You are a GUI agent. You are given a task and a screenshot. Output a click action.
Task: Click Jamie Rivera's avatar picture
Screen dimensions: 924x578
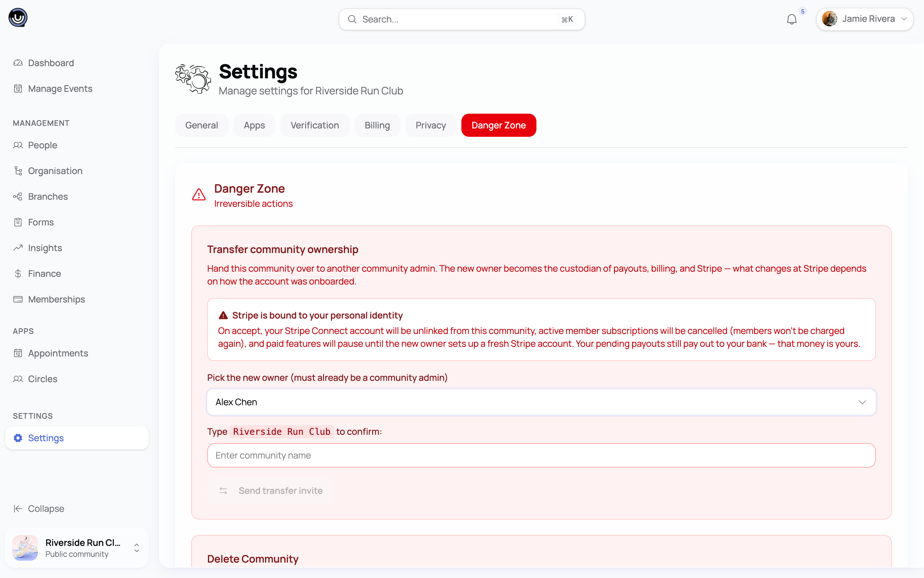pos(829,19)
